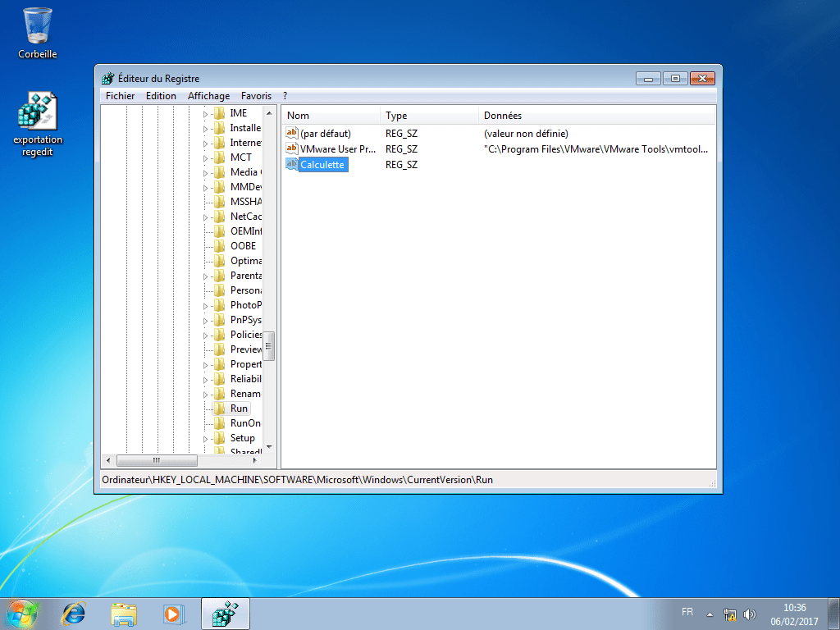Open Internet Explorer from the taskbar
The width and height of the screenshot is (840, 630).
[74, 613]
